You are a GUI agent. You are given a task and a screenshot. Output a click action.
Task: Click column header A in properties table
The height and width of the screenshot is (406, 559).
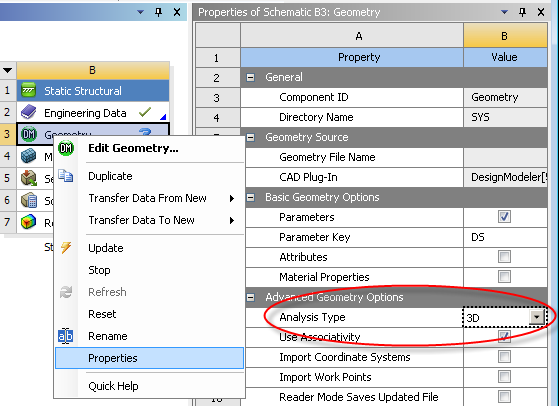352,36
